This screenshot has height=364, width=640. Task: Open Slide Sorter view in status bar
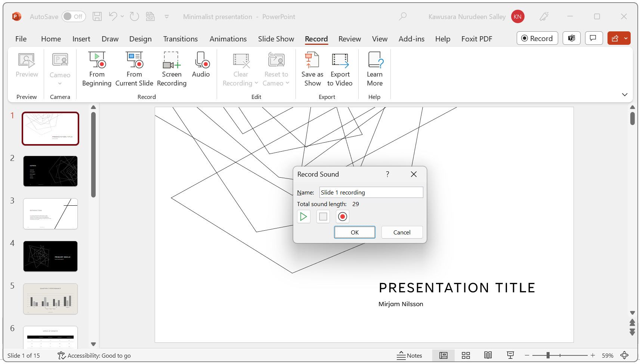pyautogui.click(x=466, y=355)
